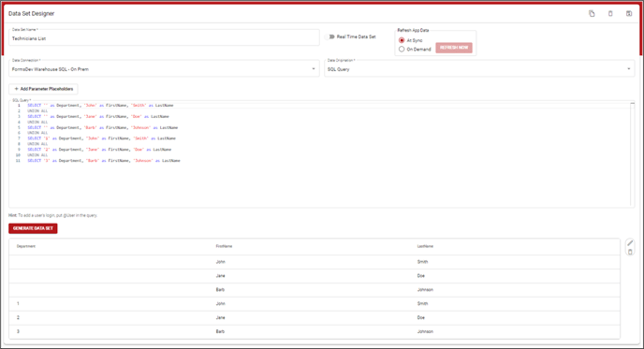The image size is (644, 349).
Task: Click Jane in the Department 2 row
Action: [x=221, y=318]
